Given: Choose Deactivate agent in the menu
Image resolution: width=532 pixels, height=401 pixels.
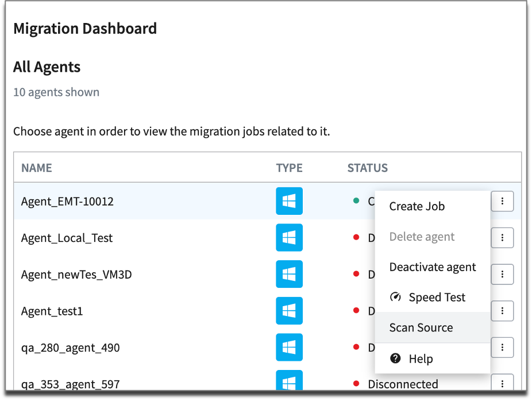Looking at the screenshot, I should [433, 267].
